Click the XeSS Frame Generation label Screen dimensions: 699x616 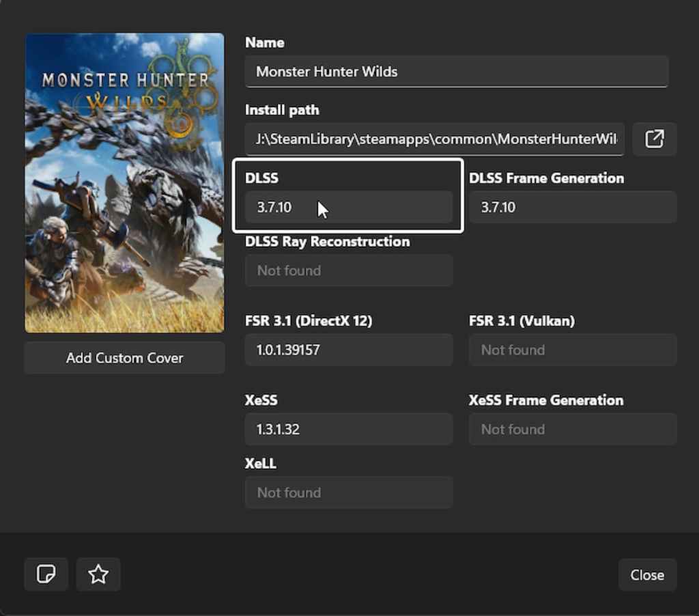pyautogui.click(x=545, y=400)
